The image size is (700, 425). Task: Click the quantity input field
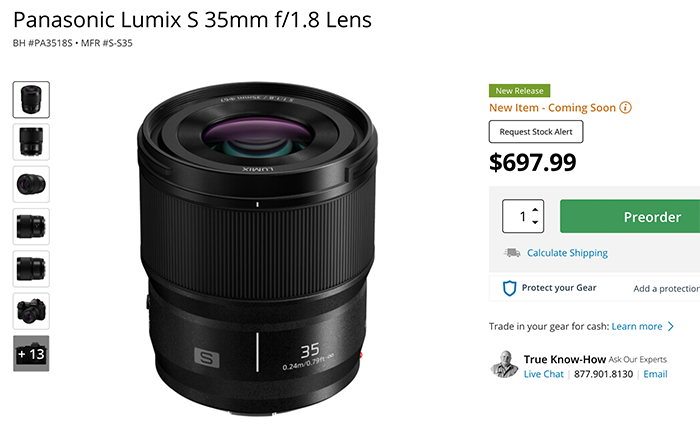520,216
